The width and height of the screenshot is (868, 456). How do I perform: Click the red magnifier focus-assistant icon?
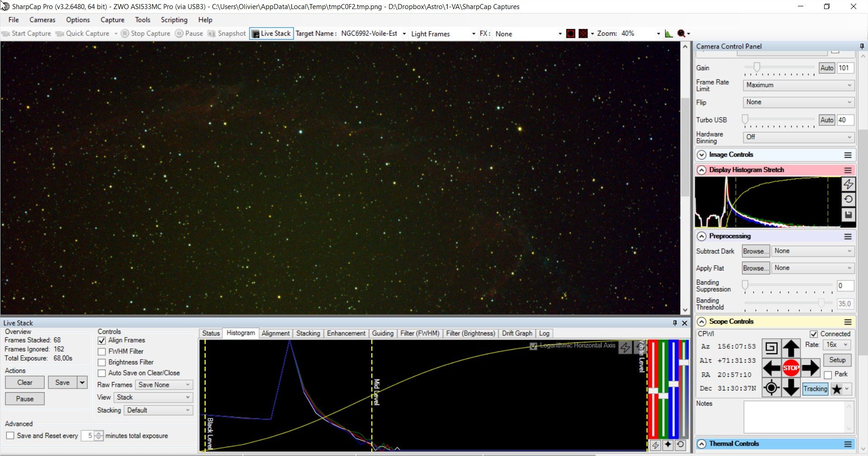pos(681,33)
